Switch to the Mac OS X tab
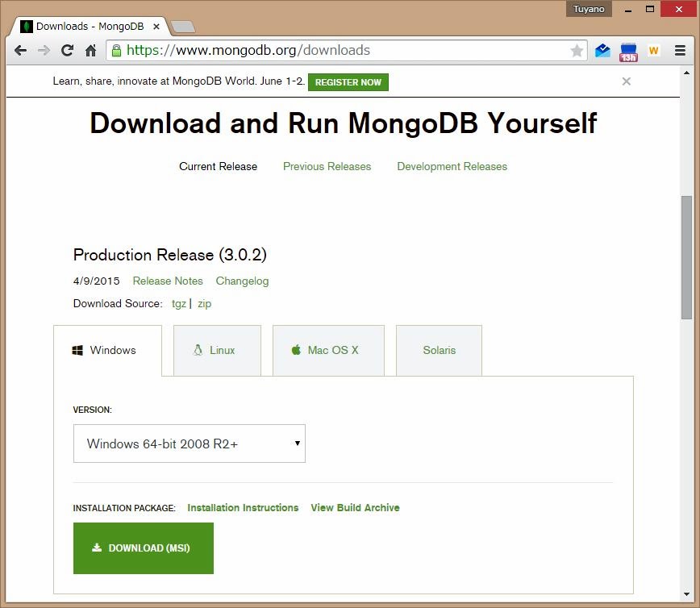Image resolution: width=700 pixels, height=608 pixels. point(328,351)
